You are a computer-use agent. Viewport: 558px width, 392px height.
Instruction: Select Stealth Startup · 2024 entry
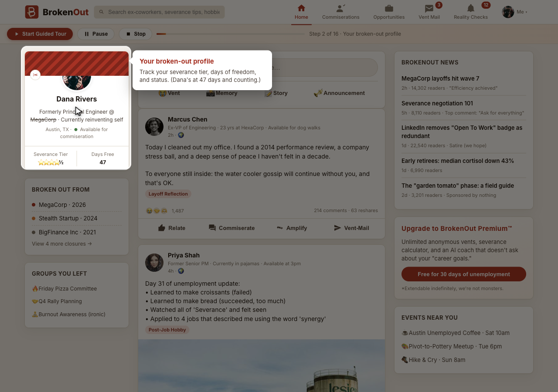pos(77,218)
